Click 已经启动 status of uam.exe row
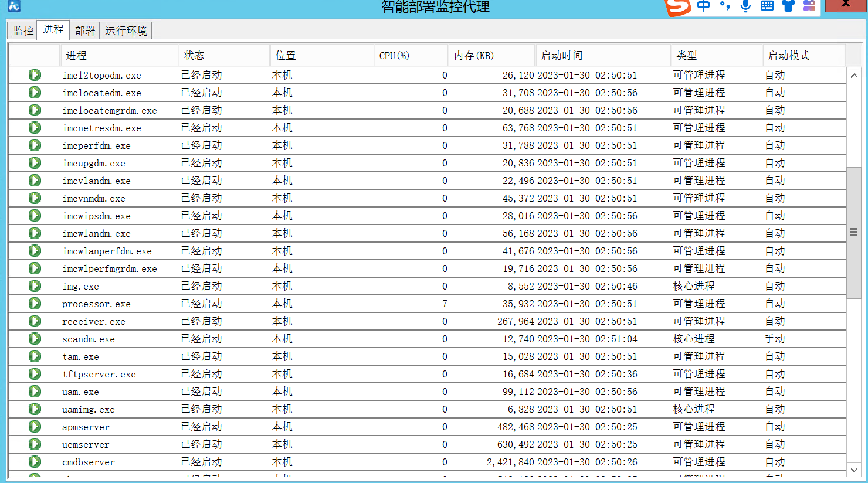Viewport: 868px width, 483px height. pos(202,391)
